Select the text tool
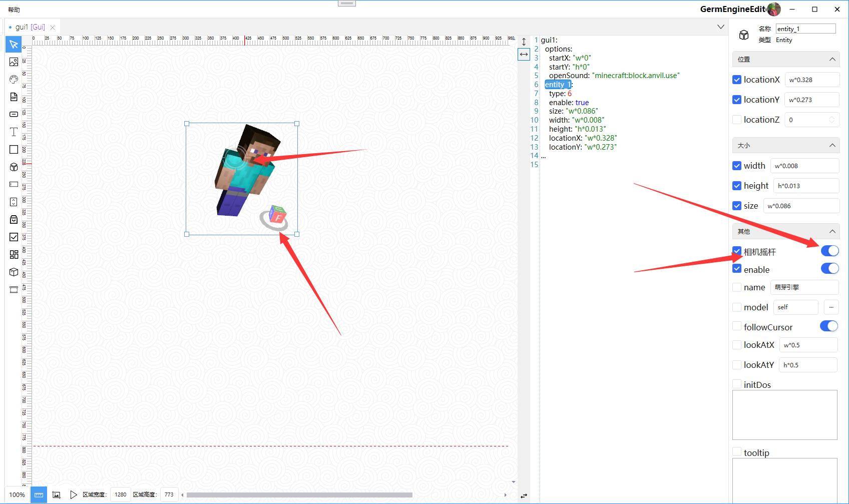849x504 pixels. click(14, 132)
